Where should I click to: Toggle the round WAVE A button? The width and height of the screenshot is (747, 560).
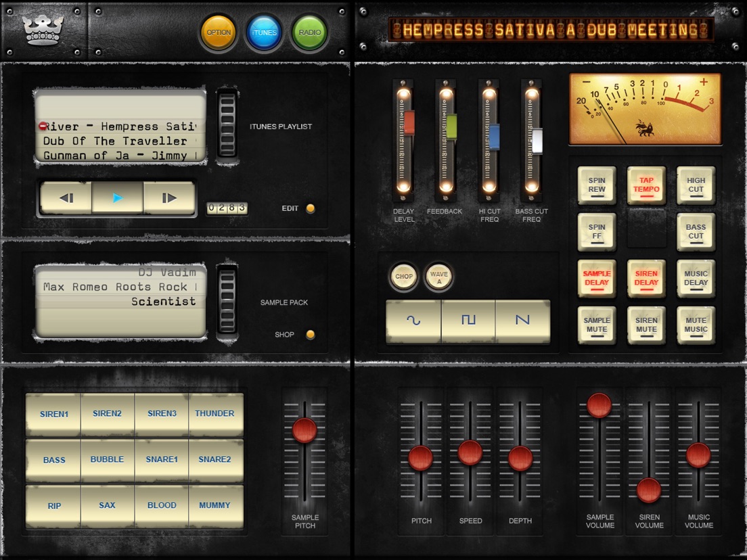(438, 276)
